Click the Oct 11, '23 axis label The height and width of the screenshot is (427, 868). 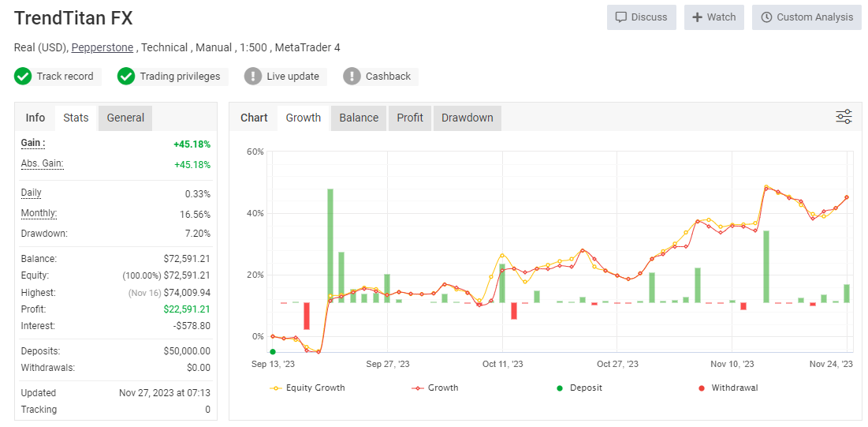[502, 364]
